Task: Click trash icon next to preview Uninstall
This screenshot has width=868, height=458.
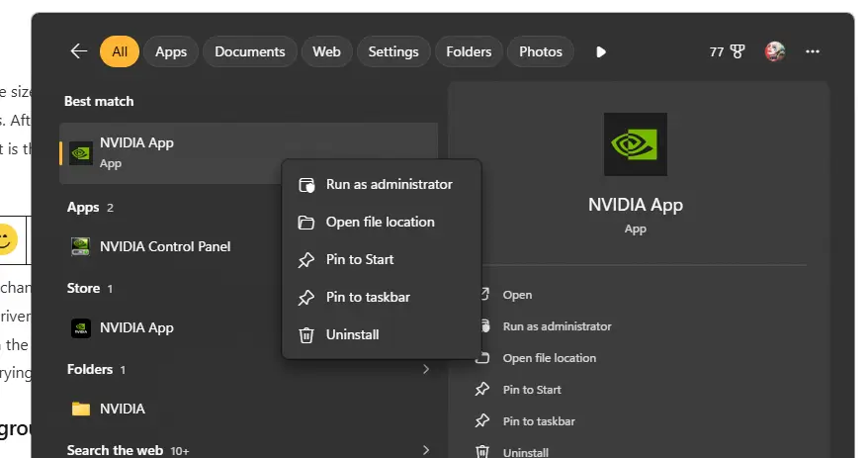Action: coord(482,451)
